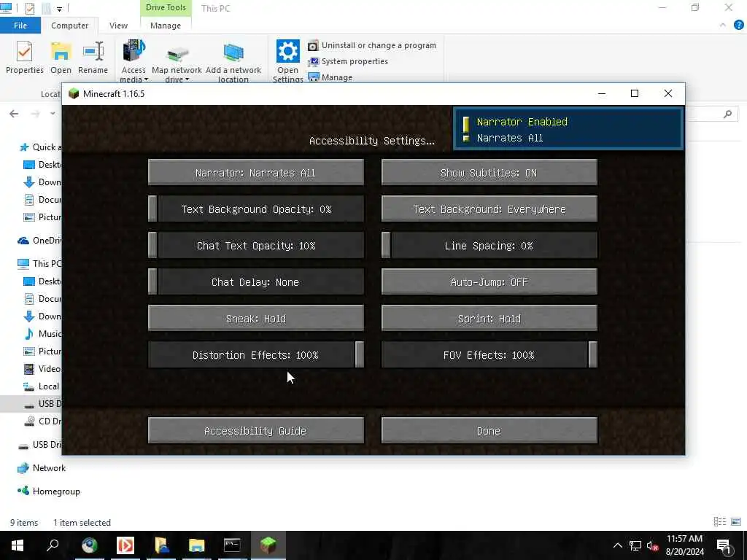Toggle Sprint: Hold button

[x=489, y=319]
